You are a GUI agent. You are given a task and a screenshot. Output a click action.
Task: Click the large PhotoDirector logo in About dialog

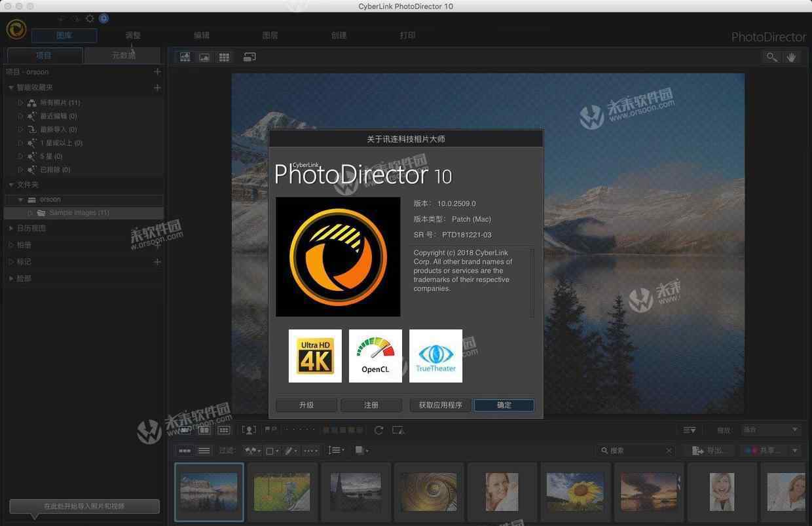pyautogui.click(x=338, y=257)
